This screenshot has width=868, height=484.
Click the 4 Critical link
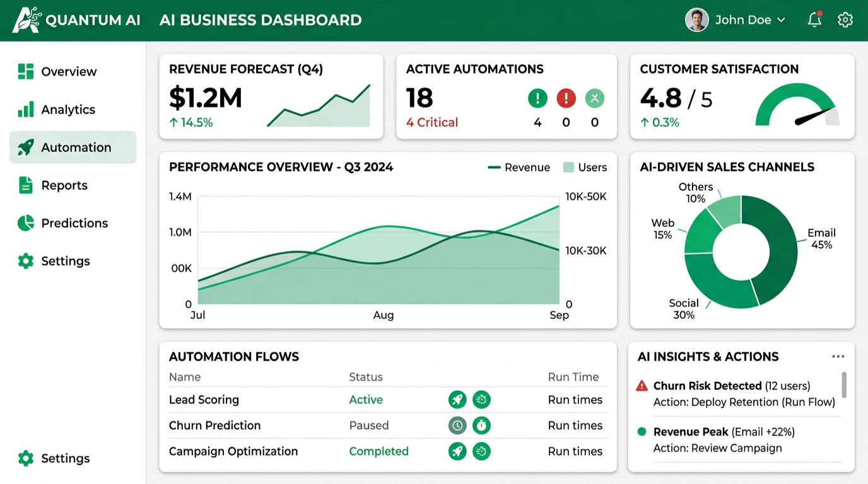[x=432, y=122]
